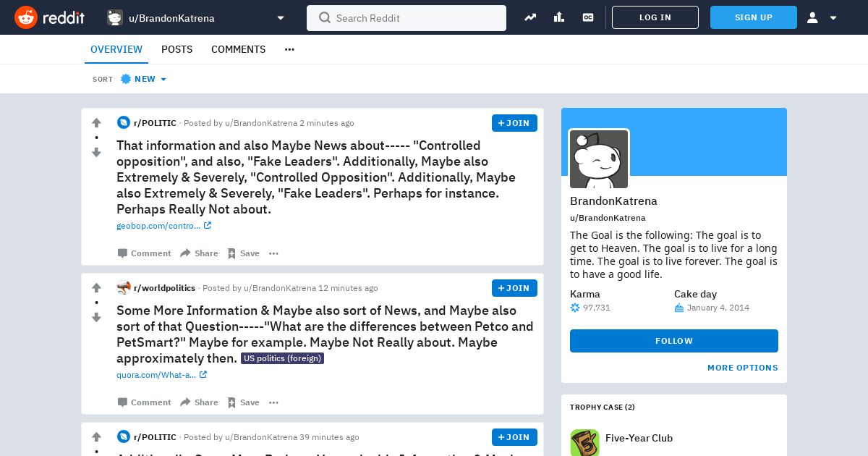Click the BrandonKatrena profile avatar
Viewport: 868px width, 456px height.
point(599,159)
